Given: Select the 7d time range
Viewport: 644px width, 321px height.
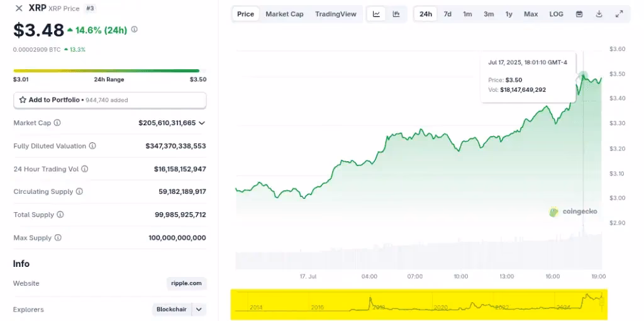Looking at the screenshot, I should point(447,14).
